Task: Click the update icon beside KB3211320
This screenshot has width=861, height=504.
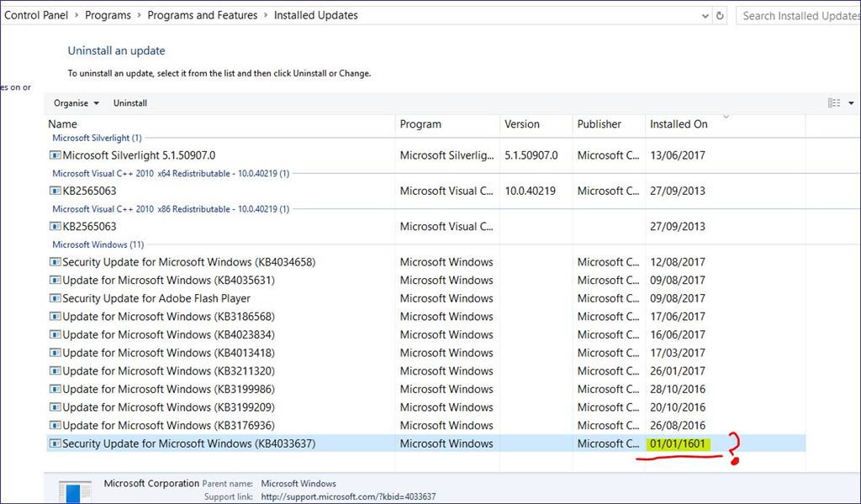Action: (x=55, y=370)
